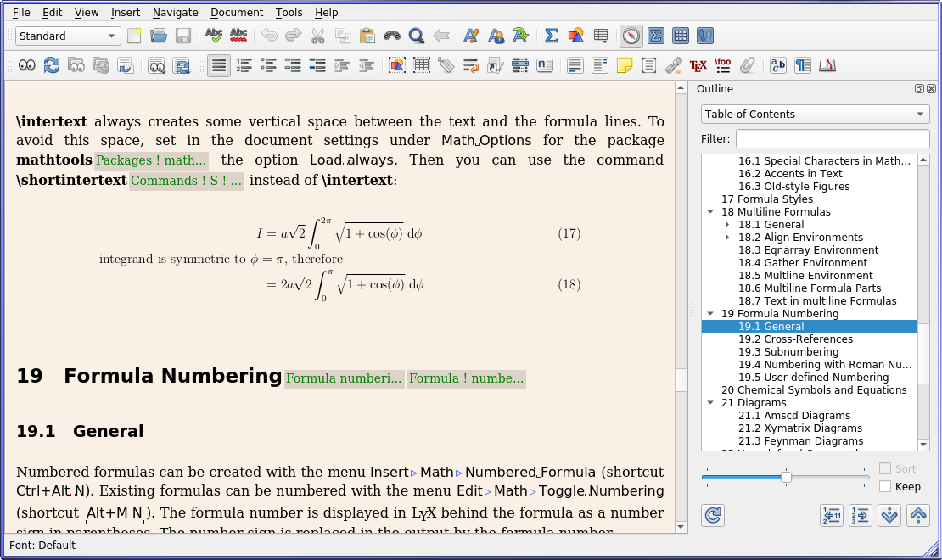The width and height of the screenshot is (942, 560).
Task: Open the Standard paragraph style dropdown
Action: pos(68,36)
